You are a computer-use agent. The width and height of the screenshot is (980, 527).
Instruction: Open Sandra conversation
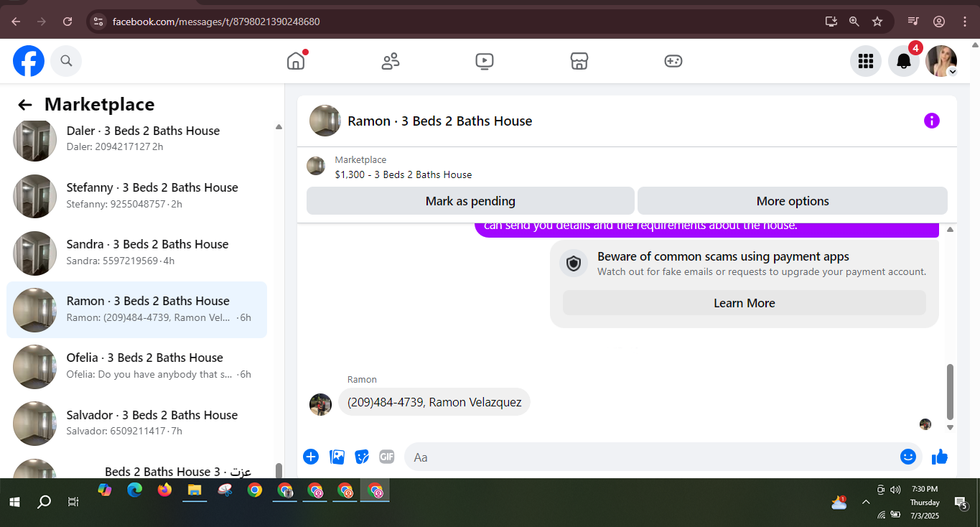click(x=136, y=252)
